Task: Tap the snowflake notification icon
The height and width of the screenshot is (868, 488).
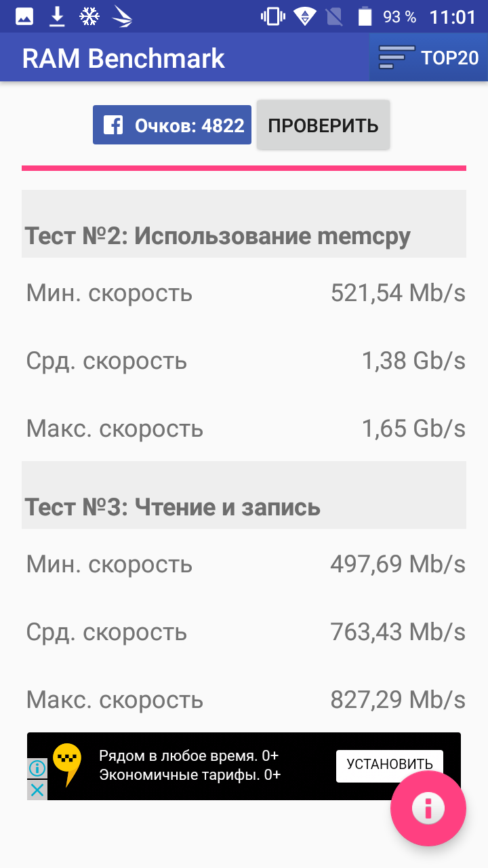Action: click(89, 17)
